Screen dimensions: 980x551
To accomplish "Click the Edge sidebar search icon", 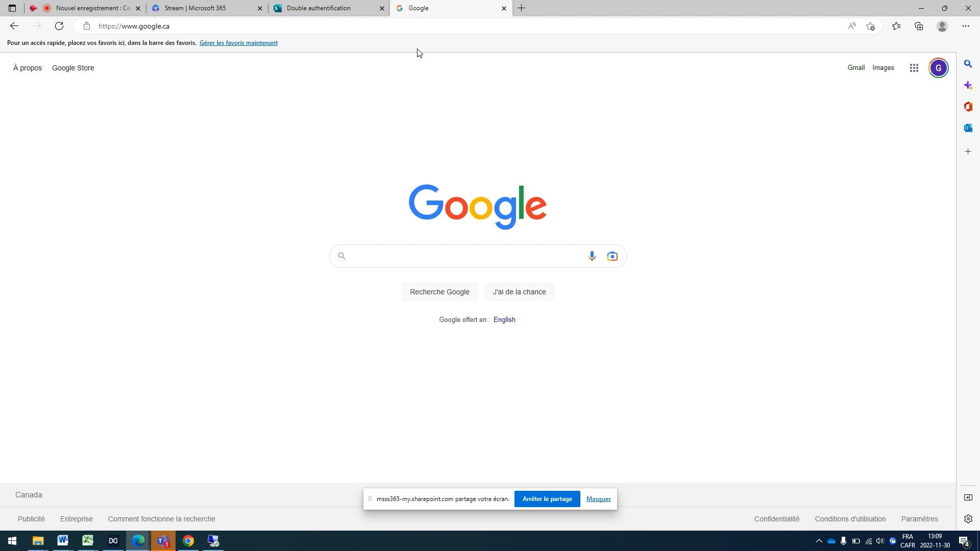I will [x=968, y=64].
